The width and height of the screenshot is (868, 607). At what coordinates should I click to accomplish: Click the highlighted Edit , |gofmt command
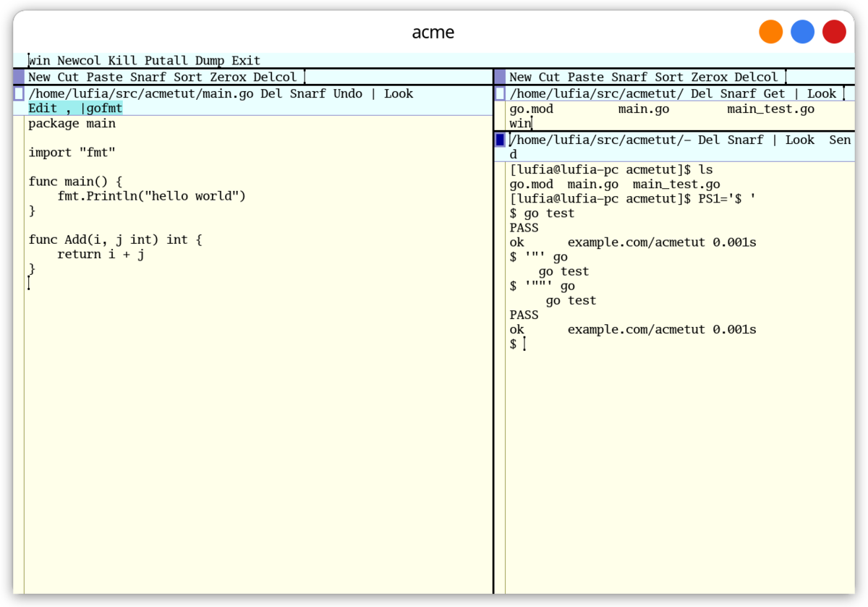pyautogui.click(x=76, y=109)
